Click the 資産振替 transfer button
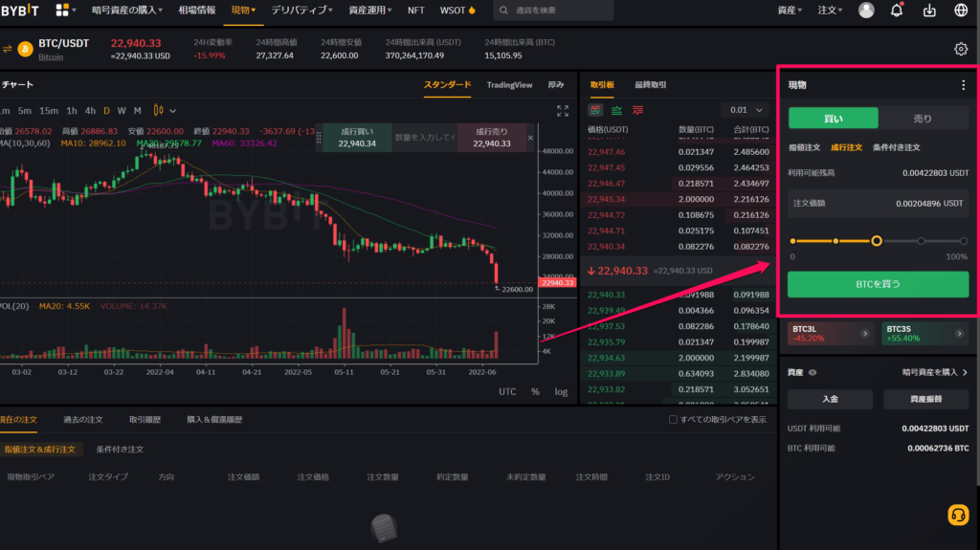The height and width of the screenshot is (550, 980). (x=925, y=399)
